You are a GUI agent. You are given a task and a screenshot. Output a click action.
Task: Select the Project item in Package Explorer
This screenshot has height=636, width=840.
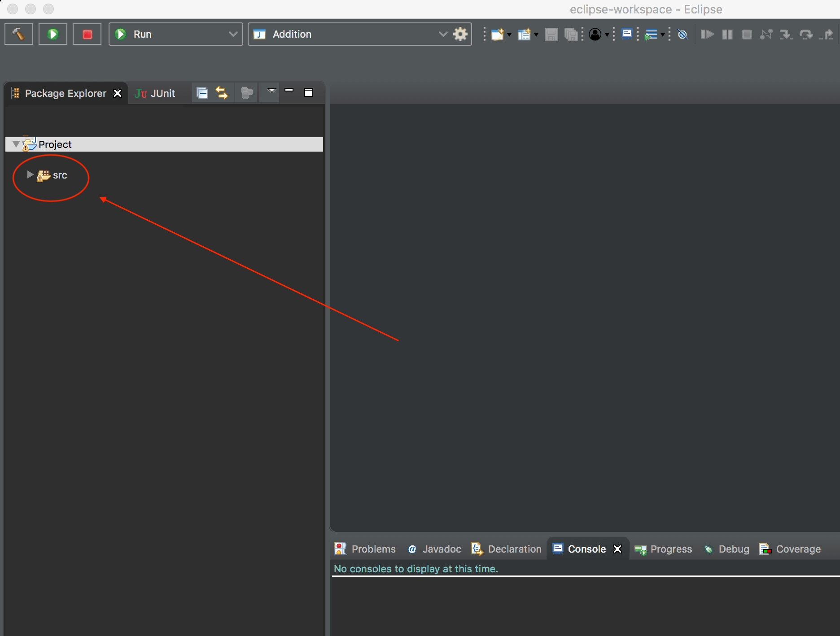click(x=55, y=144)
